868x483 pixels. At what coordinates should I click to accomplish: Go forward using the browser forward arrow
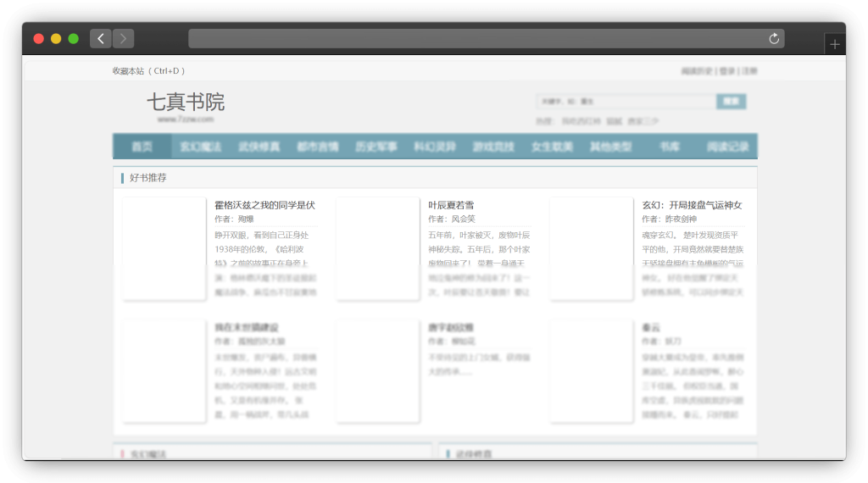point(123,39)
